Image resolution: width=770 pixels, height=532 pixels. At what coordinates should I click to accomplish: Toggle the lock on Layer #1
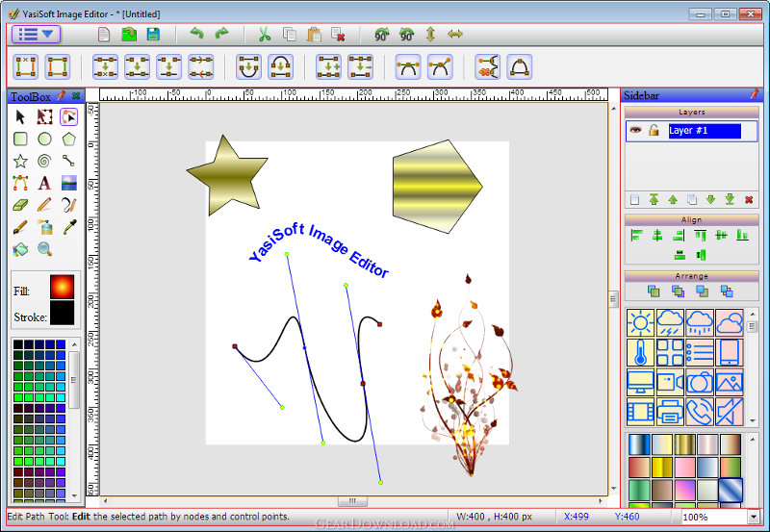(654, 130)
